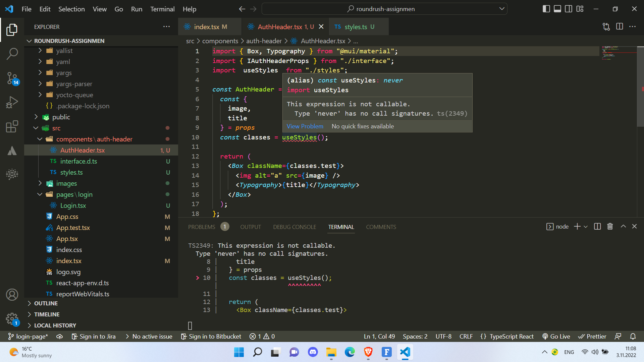Open the feedback icon in status bar
This screenshot has height=362, width=644.
(x=618, y=336)
